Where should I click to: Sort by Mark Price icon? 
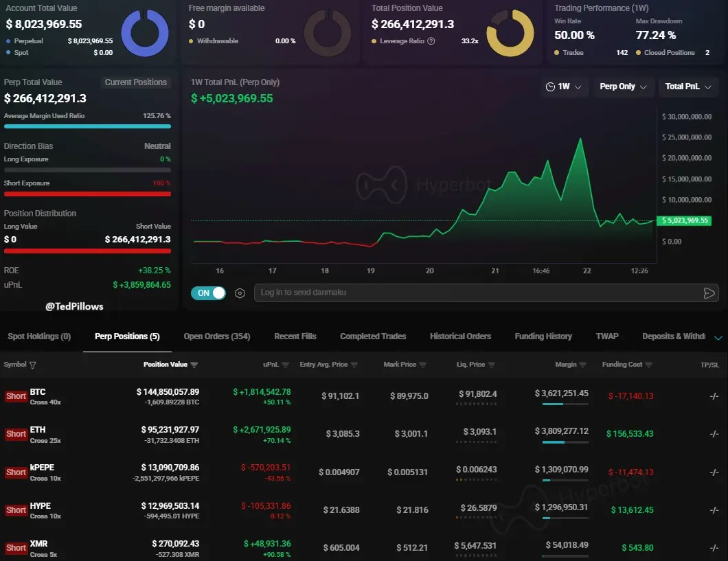tap(422, 365)
